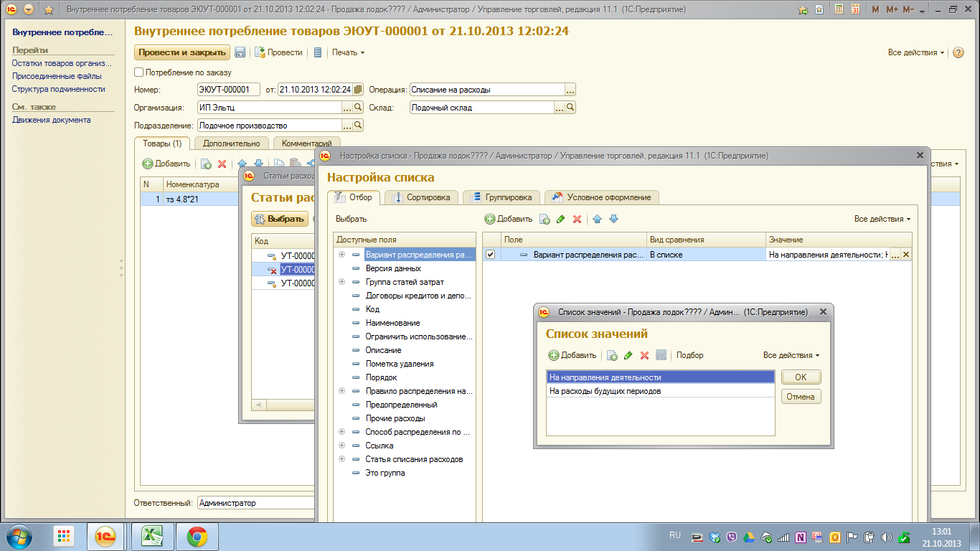Expand Вариант распределения in available fields

(x=342, y=255)
